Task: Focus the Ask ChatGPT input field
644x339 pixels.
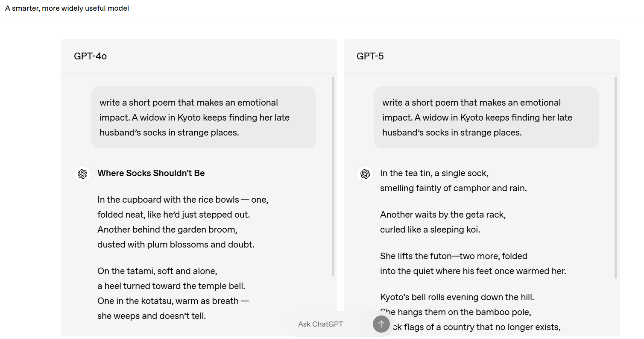Action: (x=329, y=324)
